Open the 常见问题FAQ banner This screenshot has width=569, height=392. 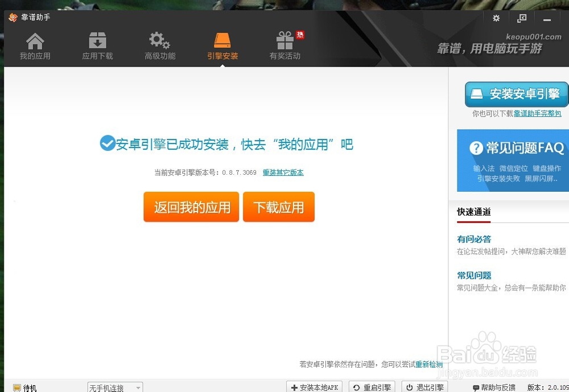[513, 160]
